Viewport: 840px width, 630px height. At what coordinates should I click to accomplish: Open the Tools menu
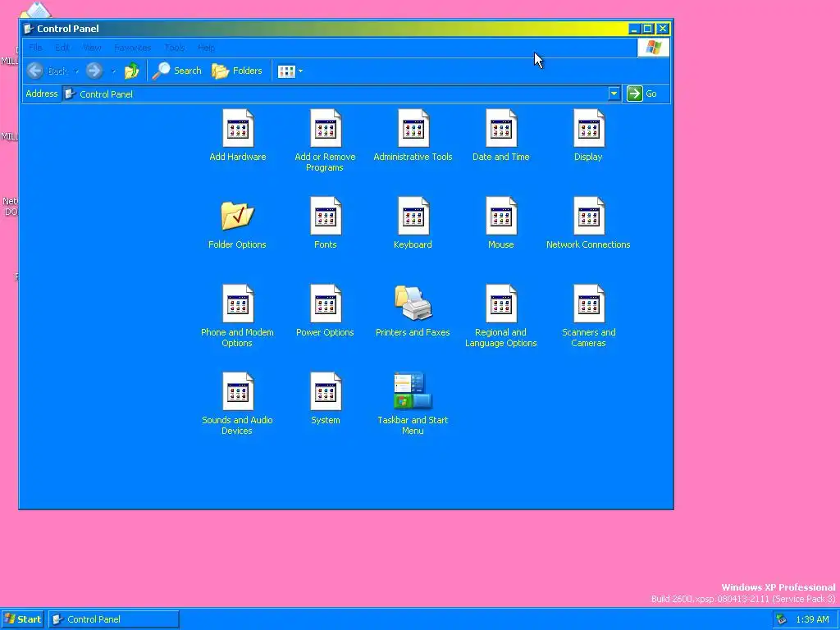tap(174, 48)
